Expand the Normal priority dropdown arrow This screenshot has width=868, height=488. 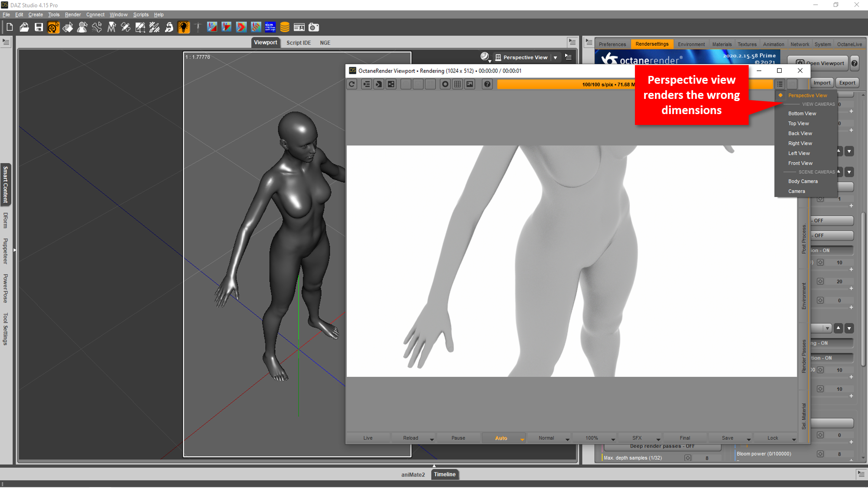coord(567,439)
